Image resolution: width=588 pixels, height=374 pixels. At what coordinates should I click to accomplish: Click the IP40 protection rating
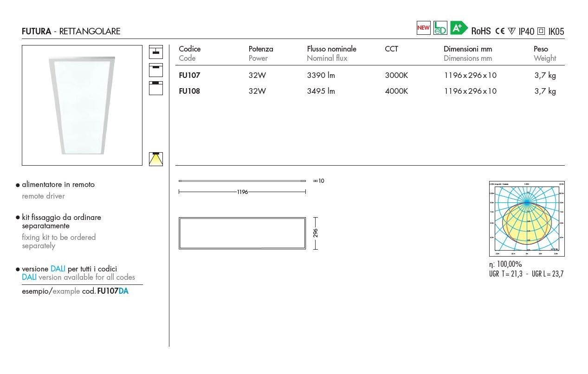pyautogui.click(x=526, y=31)
